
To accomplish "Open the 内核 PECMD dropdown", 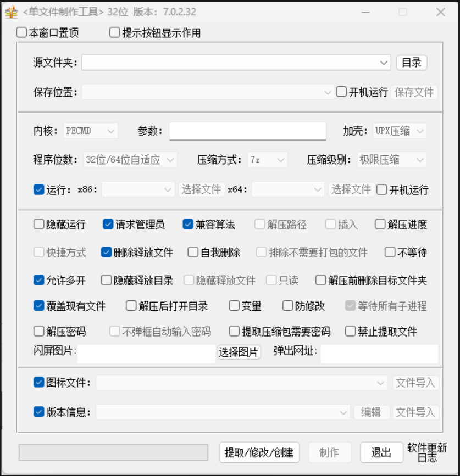I will [91, 131].
